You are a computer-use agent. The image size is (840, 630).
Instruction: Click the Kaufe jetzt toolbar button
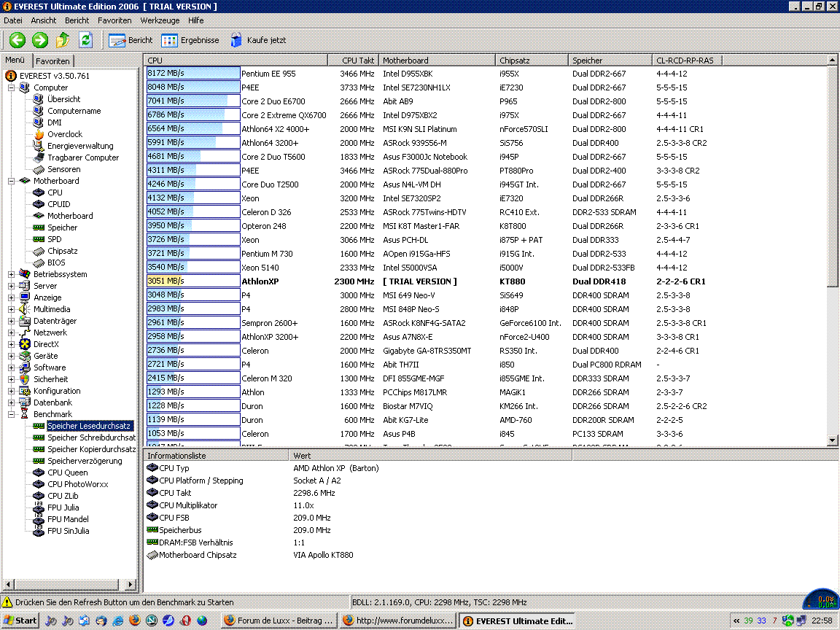click(x=257, y=40)
